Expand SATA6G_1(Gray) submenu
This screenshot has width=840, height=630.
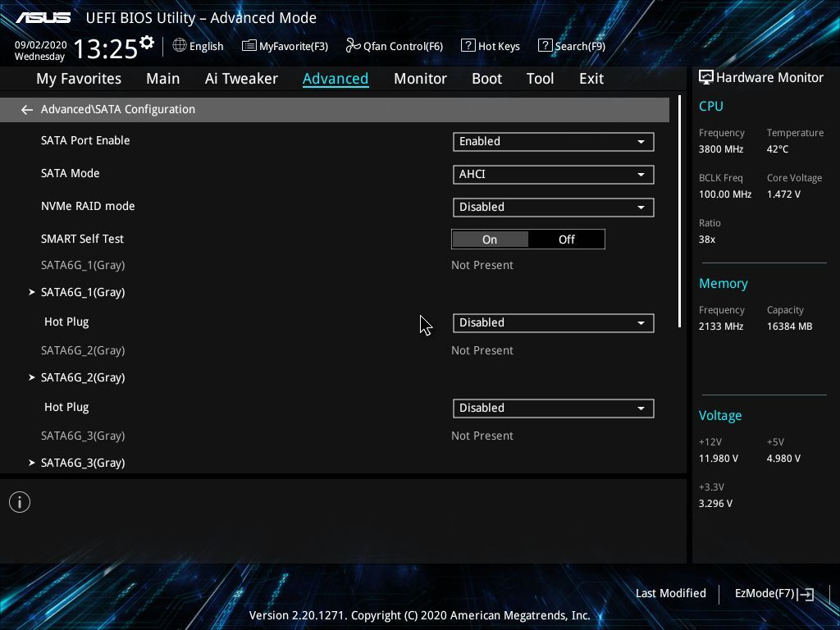pos(83,293)
